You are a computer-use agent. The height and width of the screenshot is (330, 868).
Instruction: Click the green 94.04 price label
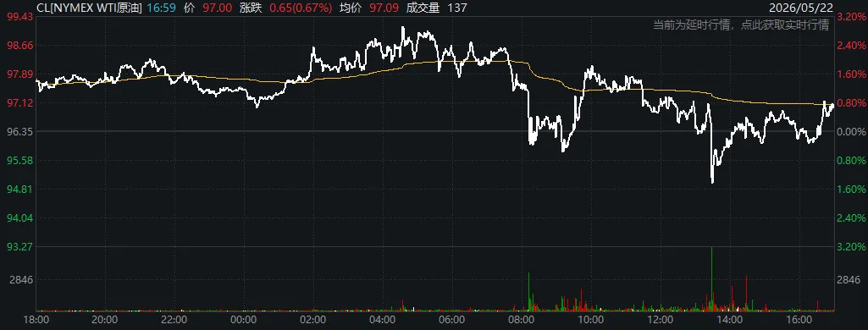[19, 218]
